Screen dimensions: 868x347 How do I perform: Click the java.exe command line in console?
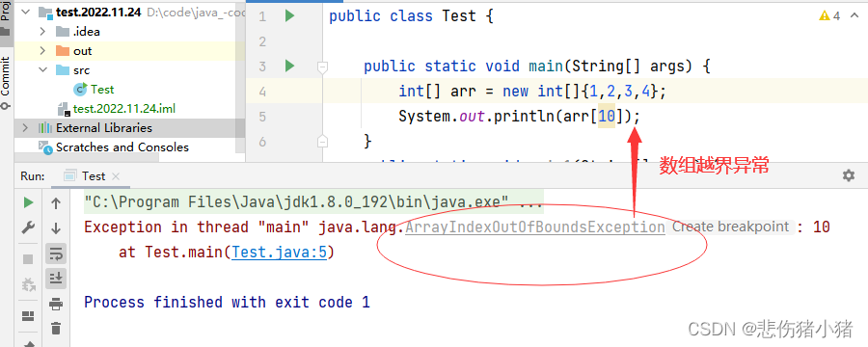tap(313, 202)
